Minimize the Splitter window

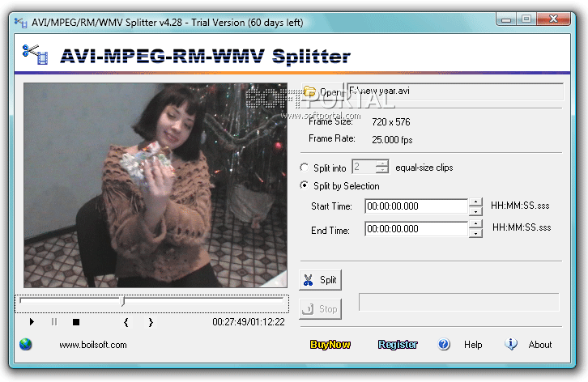pyautogui.click(x=506, y=19)
